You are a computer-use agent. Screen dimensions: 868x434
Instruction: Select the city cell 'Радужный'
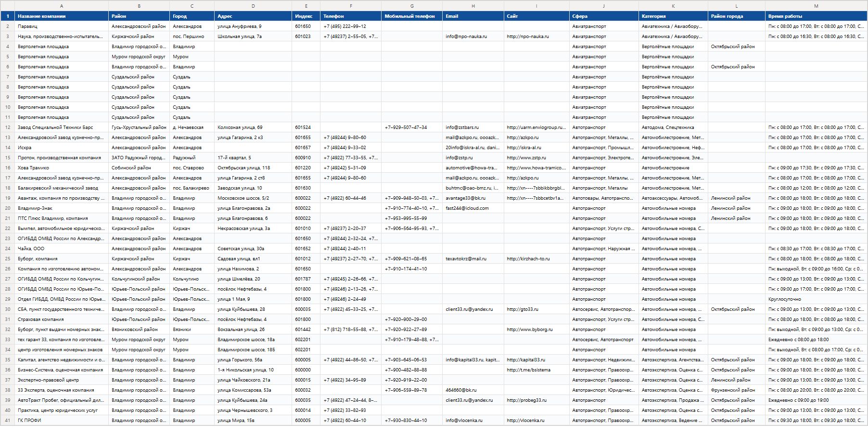pos(192,158)
